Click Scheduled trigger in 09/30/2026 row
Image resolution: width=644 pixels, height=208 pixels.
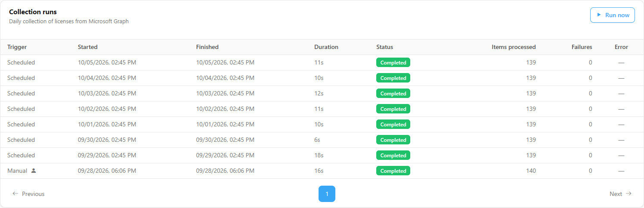(21, 140)
